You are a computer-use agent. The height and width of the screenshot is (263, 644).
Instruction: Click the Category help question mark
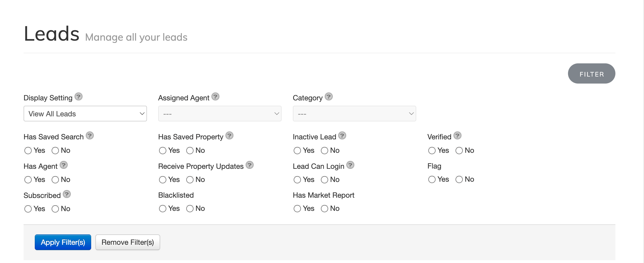329,97
